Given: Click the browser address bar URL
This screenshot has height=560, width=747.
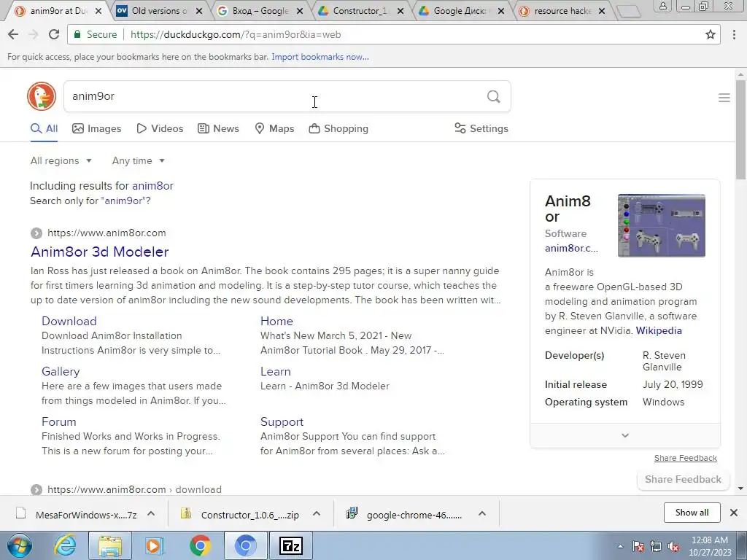Looking at the screenshot, I should pos(236,34).
